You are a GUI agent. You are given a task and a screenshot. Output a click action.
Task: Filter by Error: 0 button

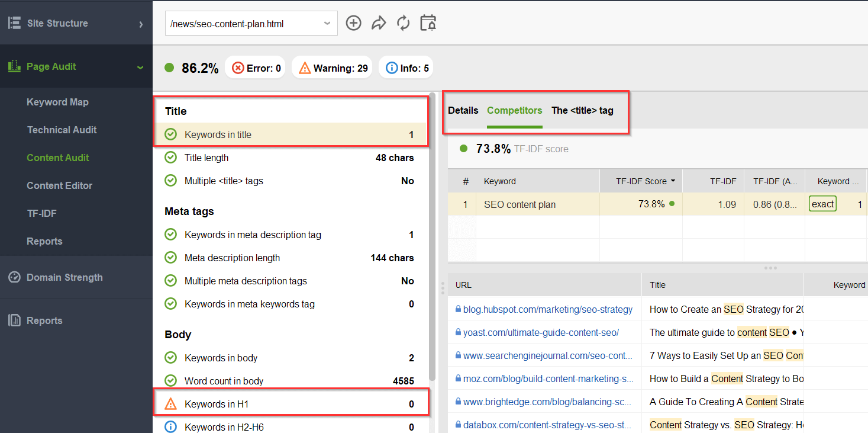[x=255, y=68]
